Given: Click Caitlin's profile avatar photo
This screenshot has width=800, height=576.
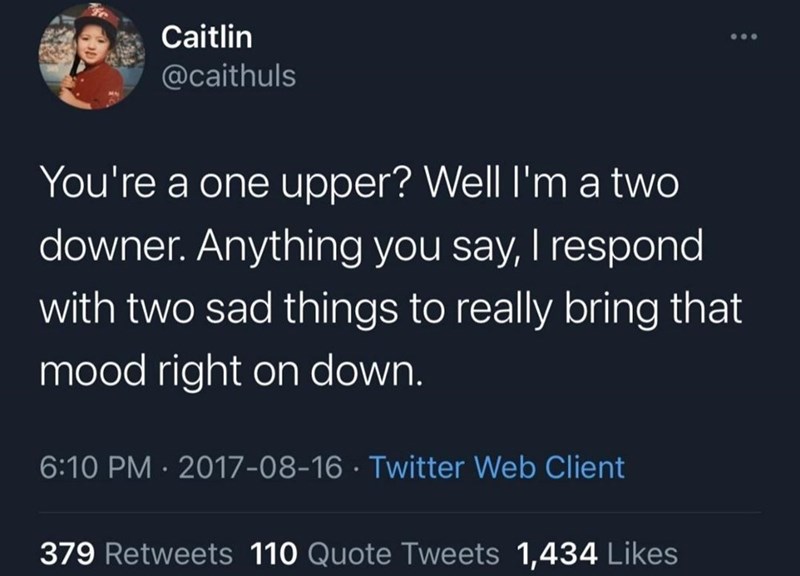Looking at the screenshot, I should coord(91,58).
